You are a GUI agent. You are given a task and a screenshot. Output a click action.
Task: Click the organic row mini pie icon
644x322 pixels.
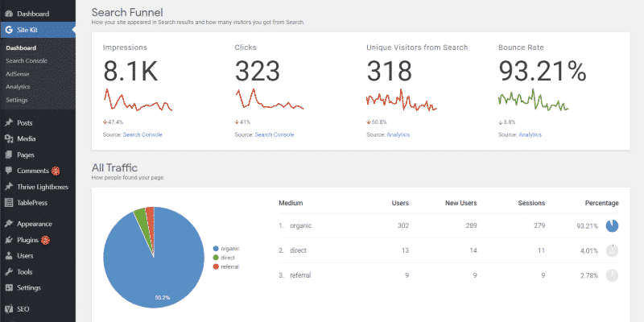pos(612,225)
